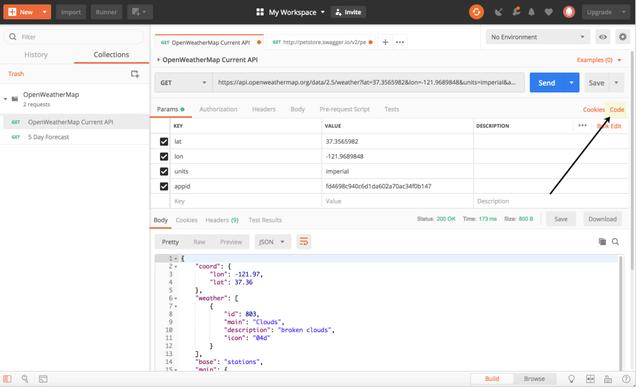Click the orange sync icon
The height and width of the screenshot is (389, 640).
pyautogui.click(x=476, y=12)
